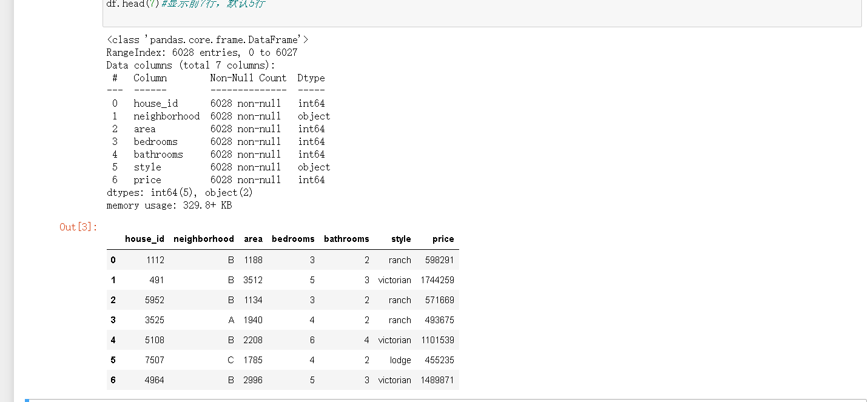Click the area column header
This screenshot has width=868, height=402.
pos(253,239)
